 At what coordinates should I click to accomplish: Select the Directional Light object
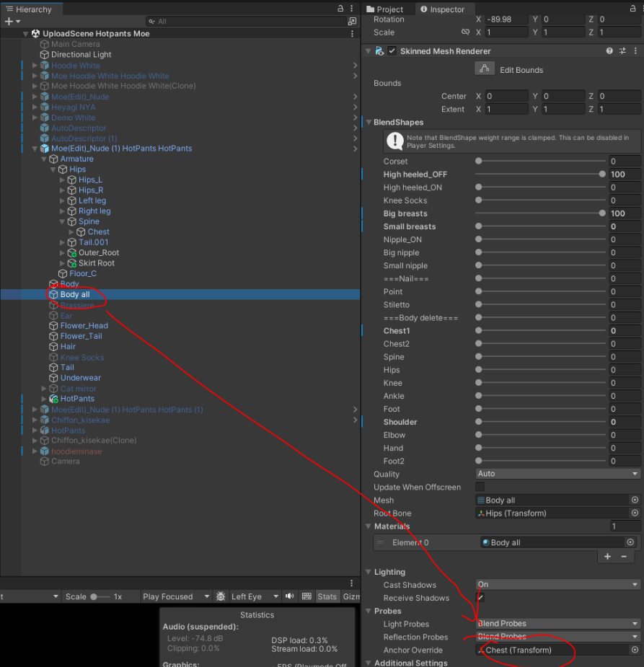pos(81,55)
